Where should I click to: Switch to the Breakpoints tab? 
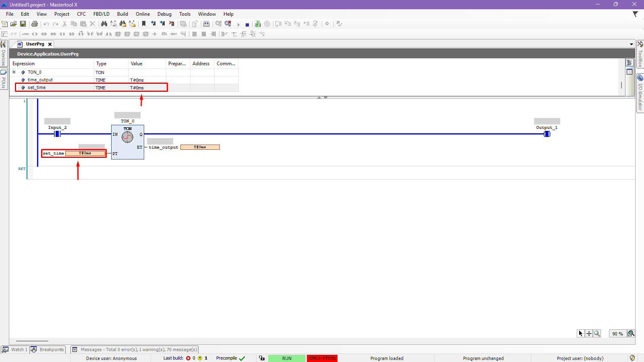pyautogui.click(x=48, y=350)
